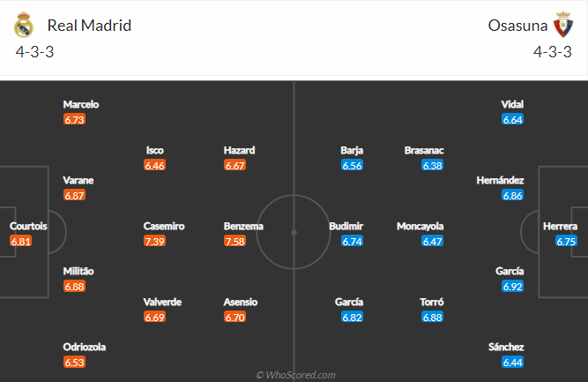The image size is (588, 382).
Task: Click the Osasuna club crest
Action: pos(562,26)
